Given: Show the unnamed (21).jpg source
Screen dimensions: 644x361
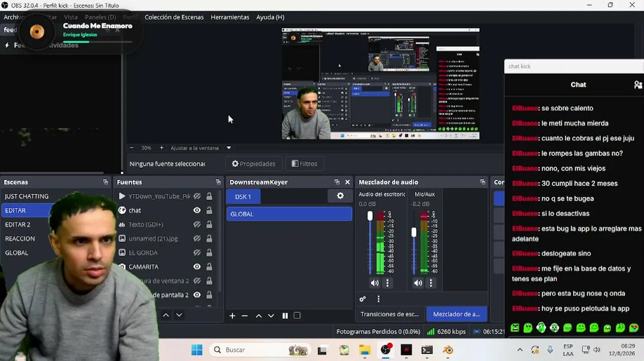Looking at the screenshot, I should point(197,238).
